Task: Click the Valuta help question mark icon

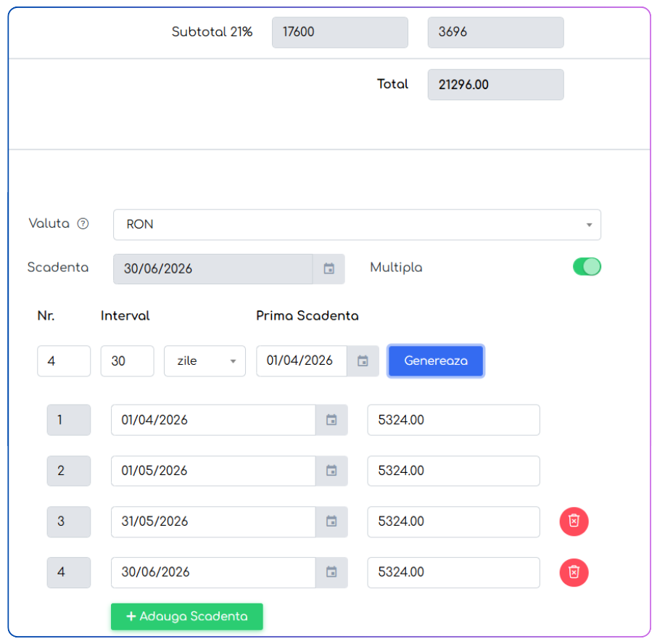Action: point(83,224)
